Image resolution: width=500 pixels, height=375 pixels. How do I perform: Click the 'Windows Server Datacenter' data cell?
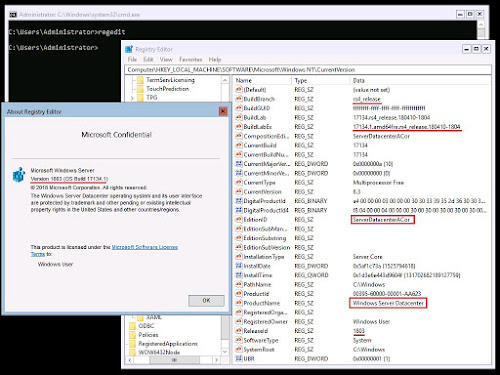[x=388, y=303]
